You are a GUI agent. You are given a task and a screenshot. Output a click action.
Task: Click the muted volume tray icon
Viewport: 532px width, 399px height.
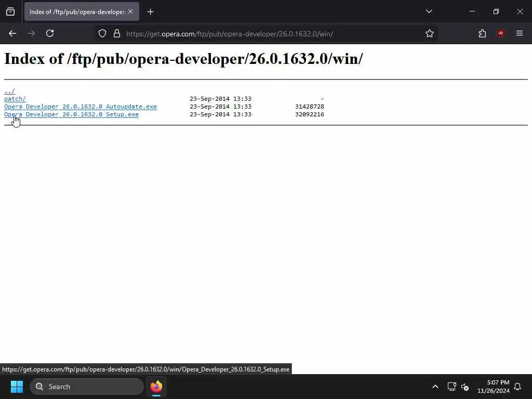coord(465,387)
